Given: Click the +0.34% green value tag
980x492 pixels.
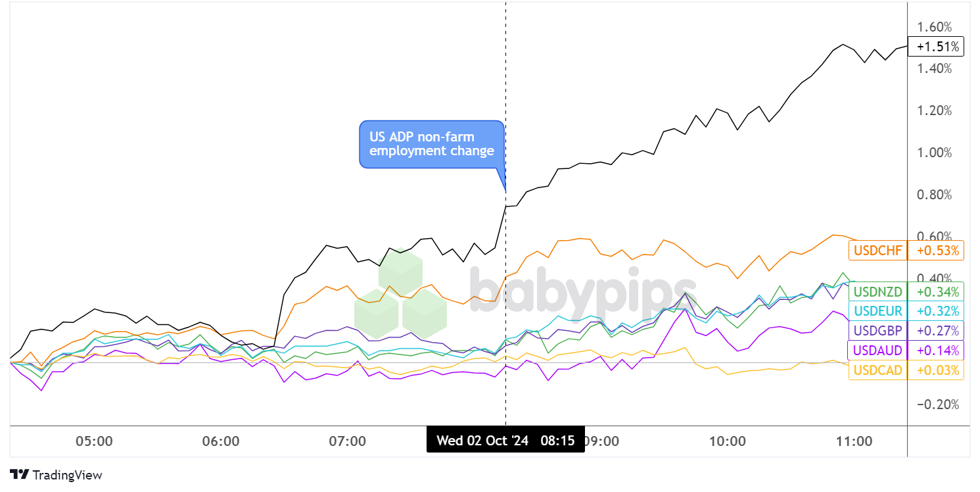Looking at the screenshot, I should (x=935, y=291).
